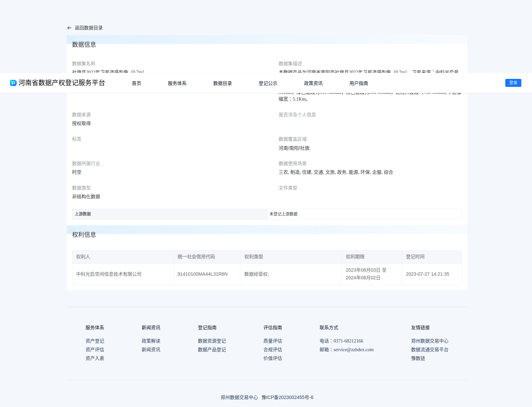
Task: Select the registration time 2023-07-27 14:21:35
Action: (x=428, y=274)
